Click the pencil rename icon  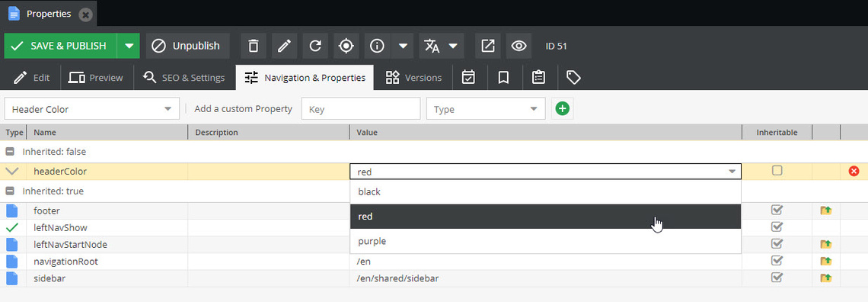(x=285, y=46)
